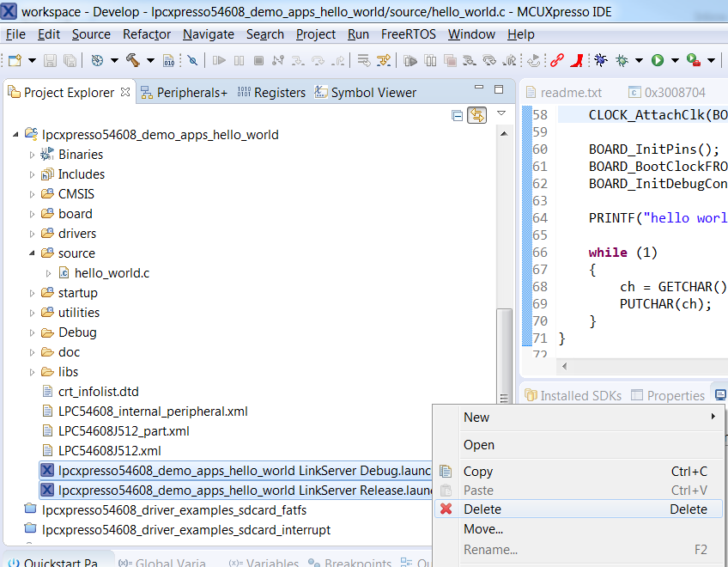
Task: Expand the hello_world.c node
Action: (48, 273)
